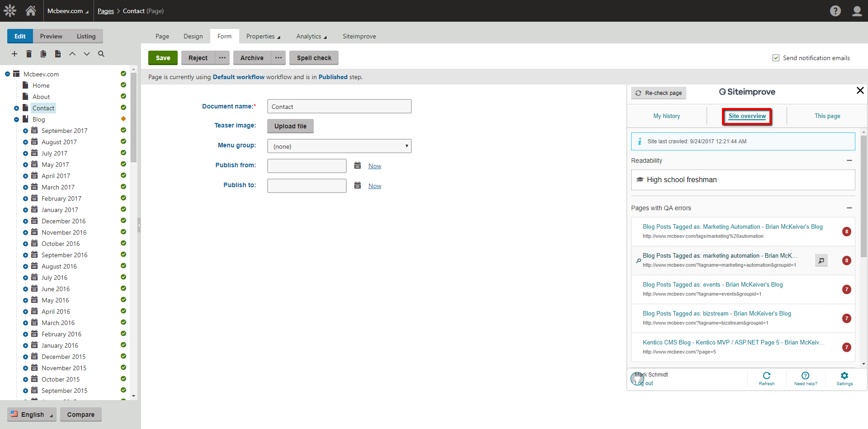Collapse the Readability section

click(x=849, y=160)
